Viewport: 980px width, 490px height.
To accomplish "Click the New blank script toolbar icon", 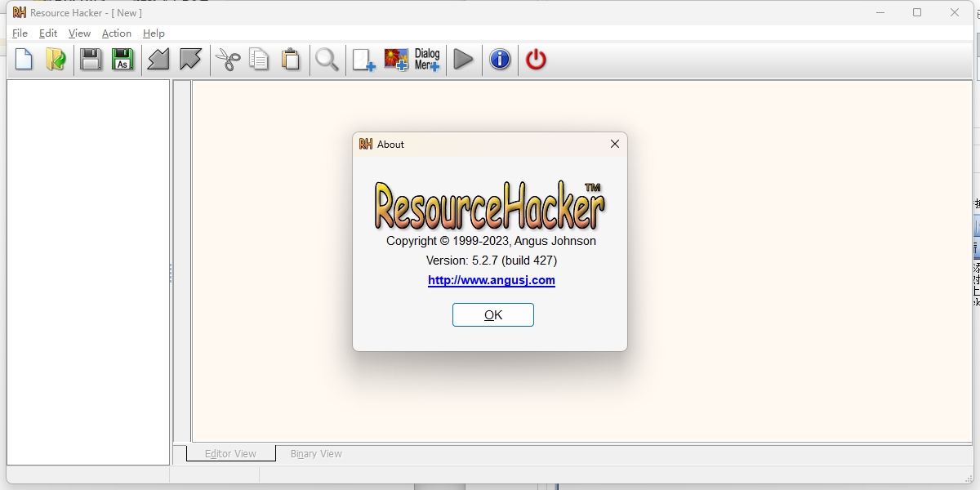I will coord(24,60).
